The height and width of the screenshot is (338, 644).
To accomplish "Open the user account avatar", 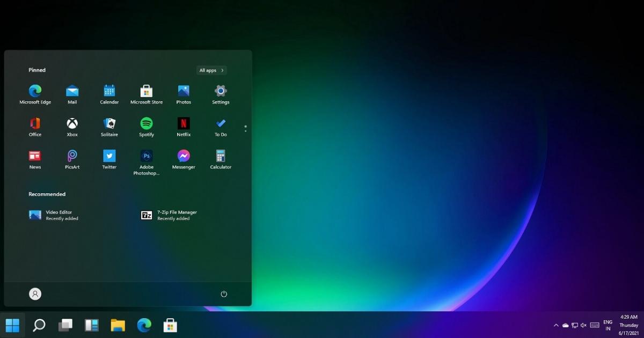I will pos(35,294).
